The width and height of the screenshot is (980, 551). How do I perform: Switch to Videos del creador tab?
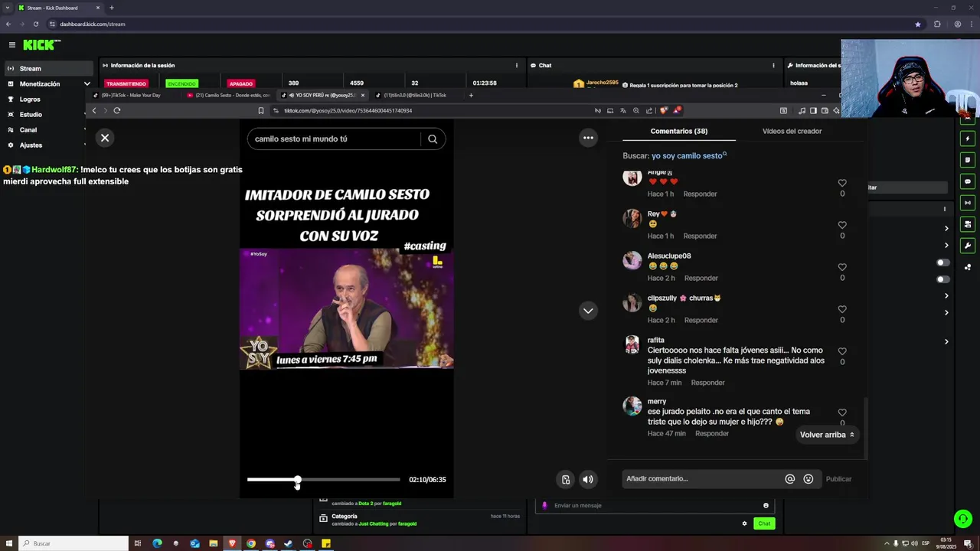click(792, 131)
